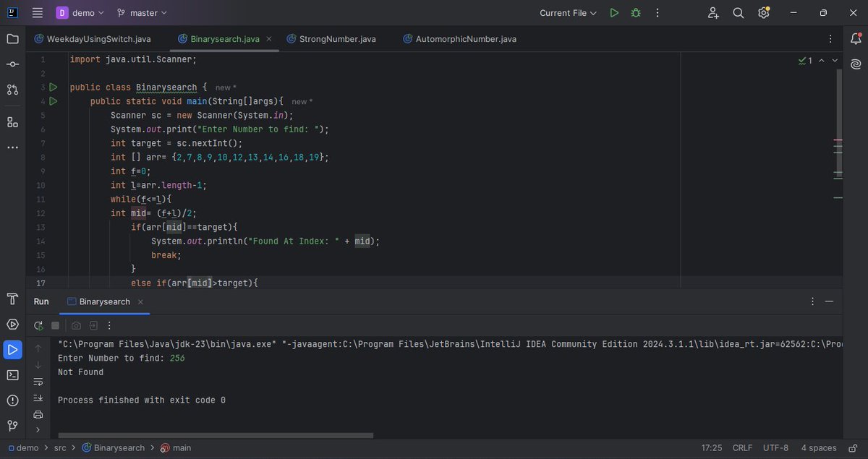Hide the Run tool window minimize dash
Screen dimensions: 868x459
pos(829,301)
